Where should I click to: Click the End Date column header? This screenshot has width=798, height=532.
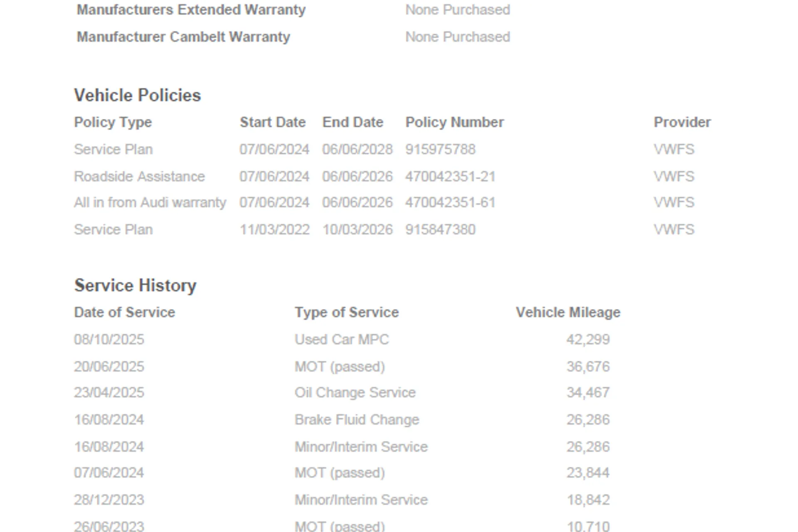click(352, 122)
